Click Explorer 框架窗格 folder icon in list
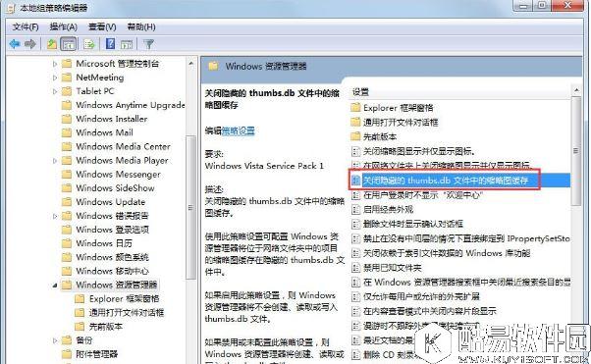Screen dimensions: 591x364 pyautogui.click(x=355, y=108)
